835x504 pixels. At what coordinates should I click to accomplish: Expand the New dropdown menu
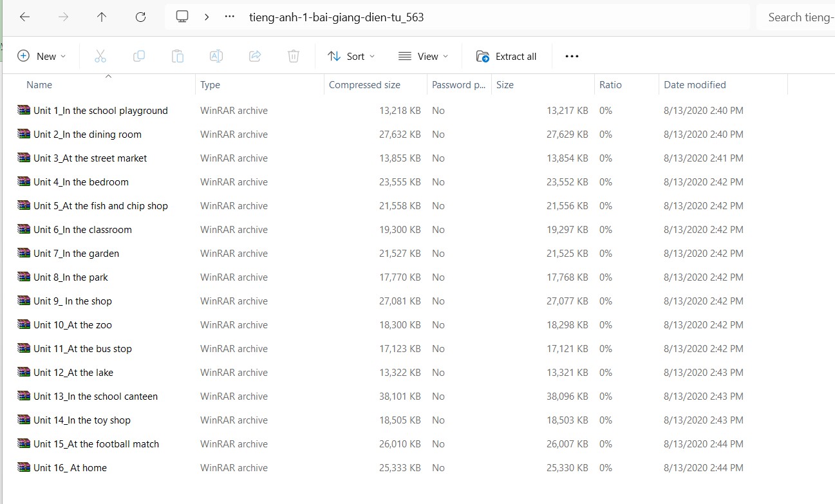coord(42,56)
